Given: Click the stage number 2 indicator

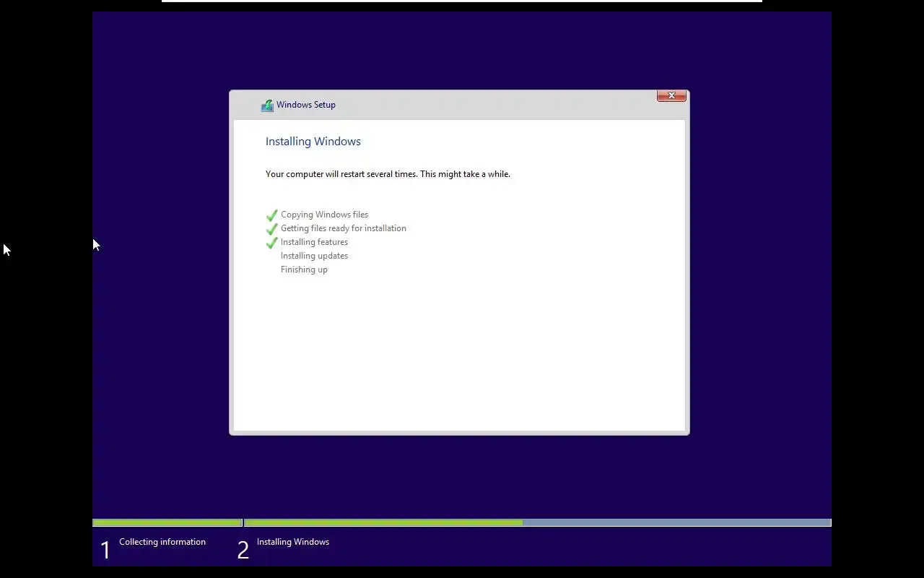Looking at the screenshot, I should pyautogui.click(x=243, y=551).
